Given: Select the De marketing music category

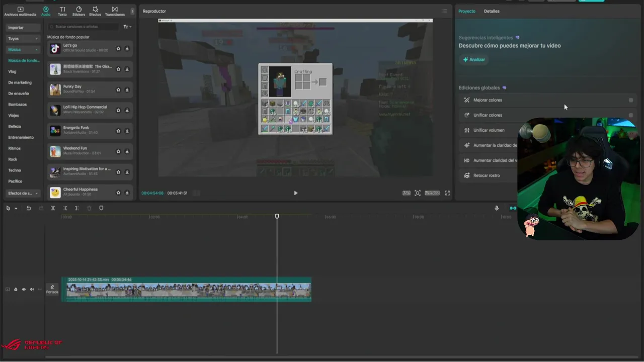Looking at the screenshot, I should [20, 82].
